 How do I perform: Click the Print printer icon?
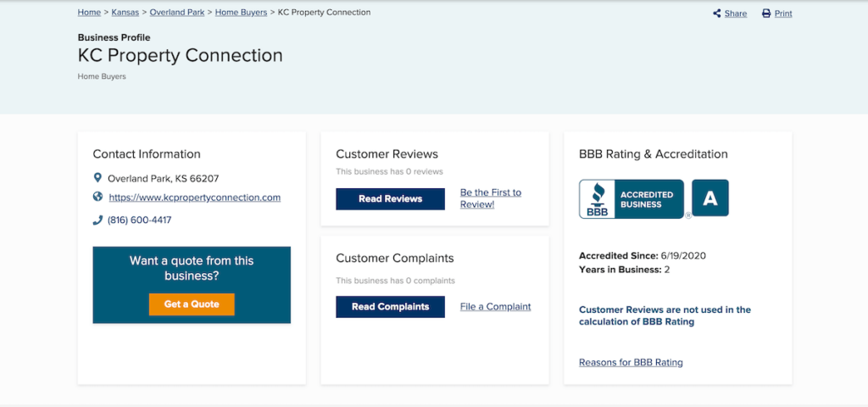[766, 14]
